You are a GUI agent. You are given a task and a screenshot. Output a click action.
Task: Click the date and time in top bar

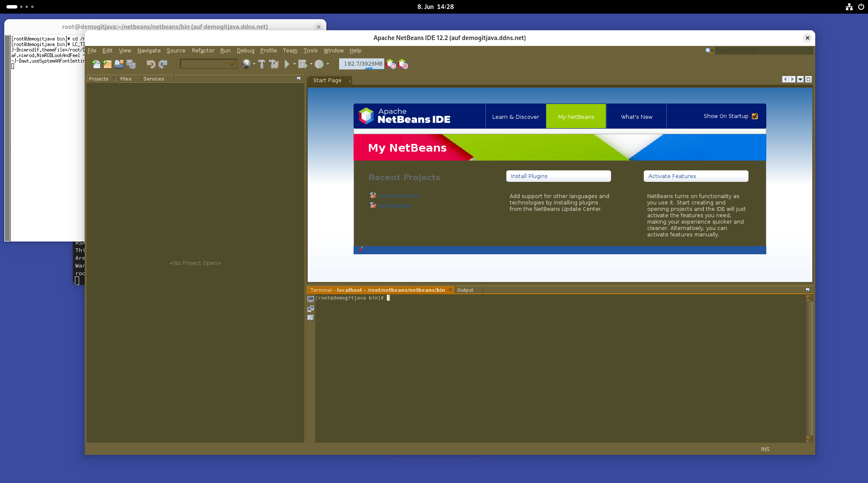click(x=435, y=7)
